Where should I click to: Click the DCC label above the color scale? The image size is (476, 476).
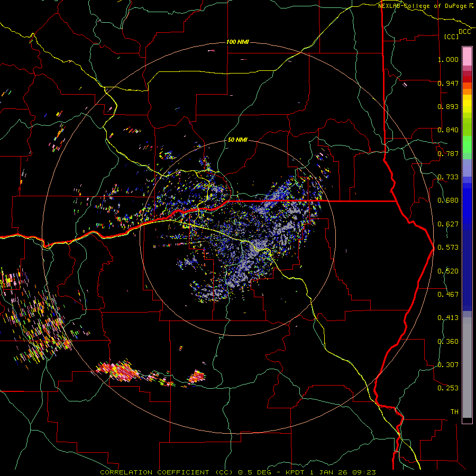pyautogui.click(x=465, y=32)
